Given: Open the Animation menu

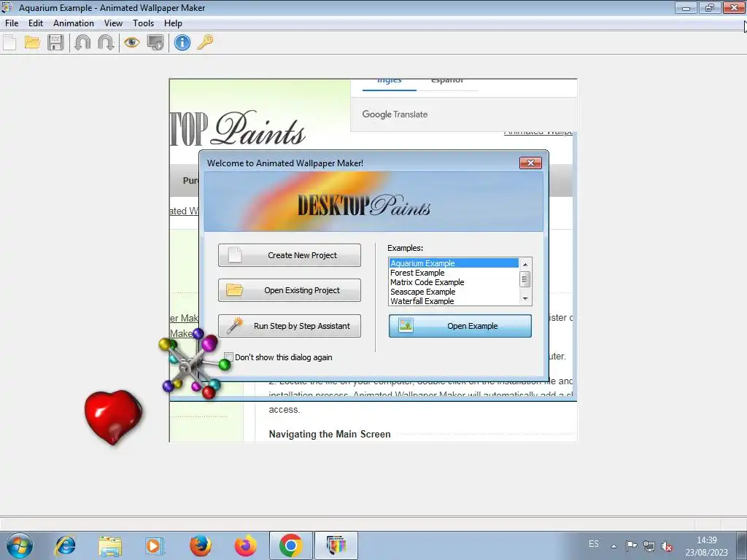Looking at the screenshot, I should 74,23.
